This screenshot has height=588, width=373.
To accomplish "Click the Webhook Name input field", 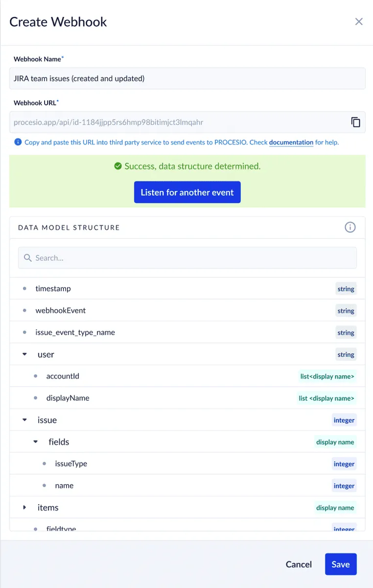I will (187, 78).
